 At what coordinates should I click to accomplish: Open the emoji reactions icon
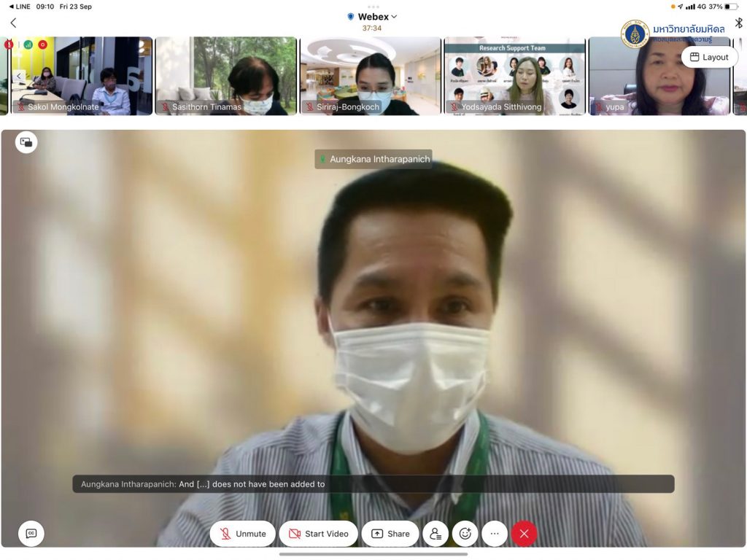(x=465, y=534)
